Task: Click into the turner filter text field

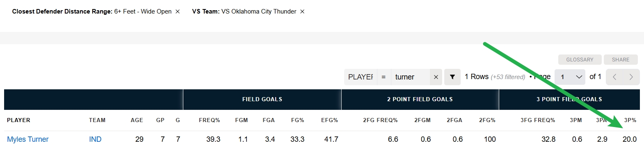Action: click(x=410, y=77)
